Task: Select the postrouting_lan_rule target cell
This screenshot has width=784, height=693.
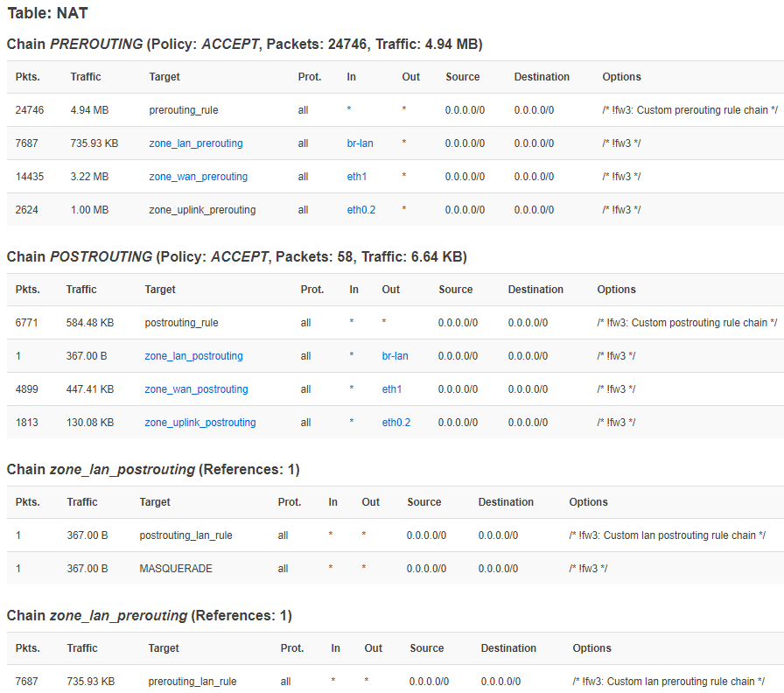Action: tap(185, 535)
